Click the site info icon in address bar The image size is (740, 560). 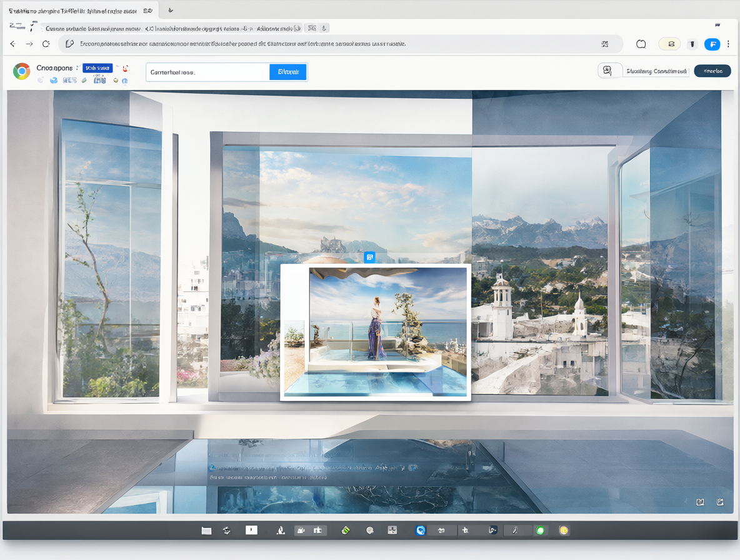tap(70, 44)
